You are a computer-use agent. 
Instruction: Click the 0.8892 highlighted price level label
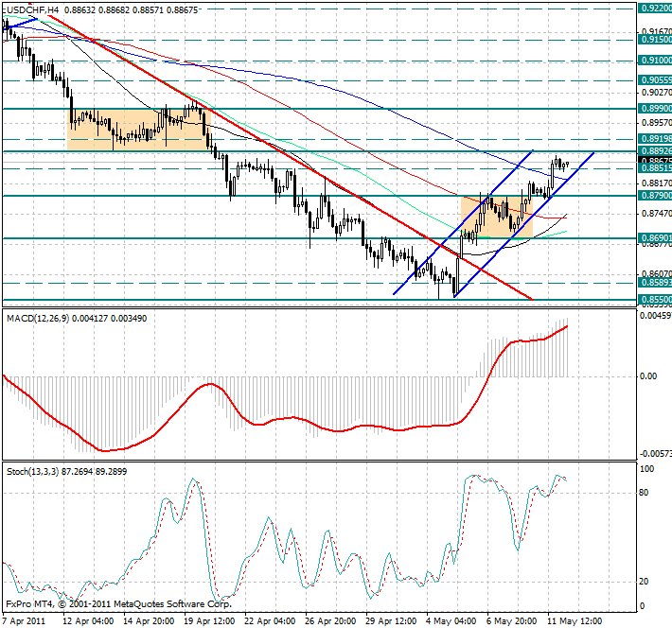[x=655, y=150]
